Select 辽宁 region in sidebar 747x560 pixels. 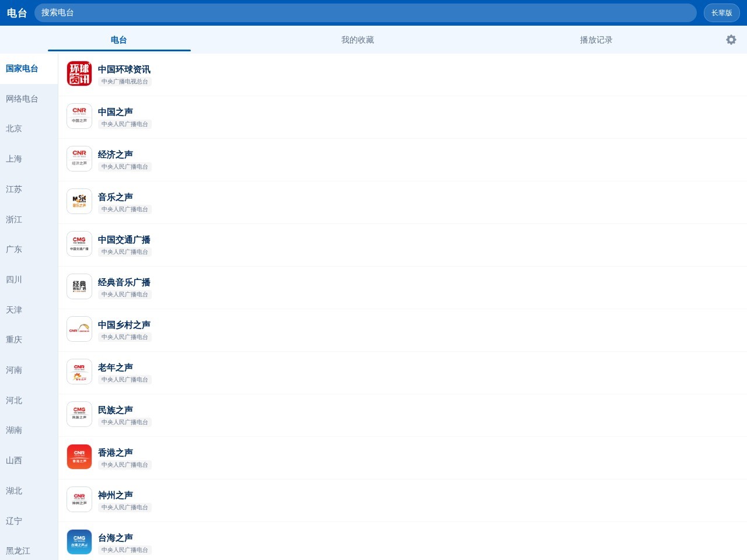click(29, 521)
